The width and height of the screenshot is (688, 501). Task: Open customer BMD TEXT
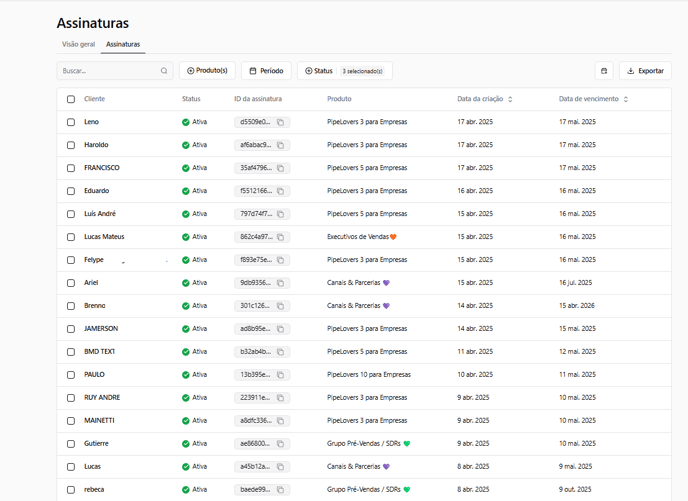pos(100,351)
